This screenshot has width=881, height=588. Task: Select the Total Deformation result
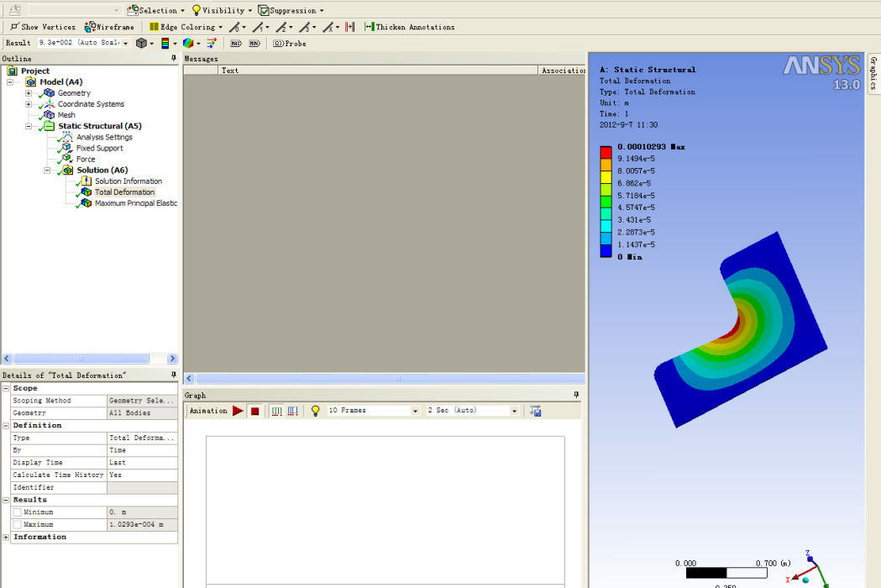[124, 192]
